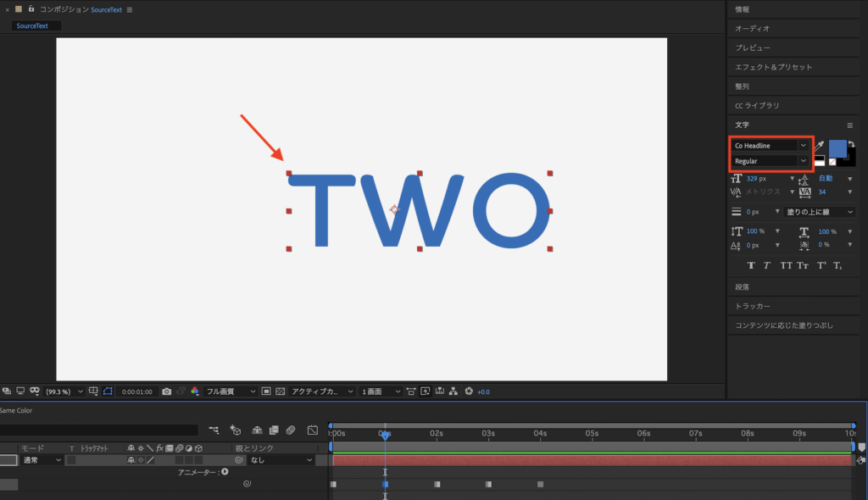868x500 pixels.
Task: Click the always preview this view icon
Action: 7,391
